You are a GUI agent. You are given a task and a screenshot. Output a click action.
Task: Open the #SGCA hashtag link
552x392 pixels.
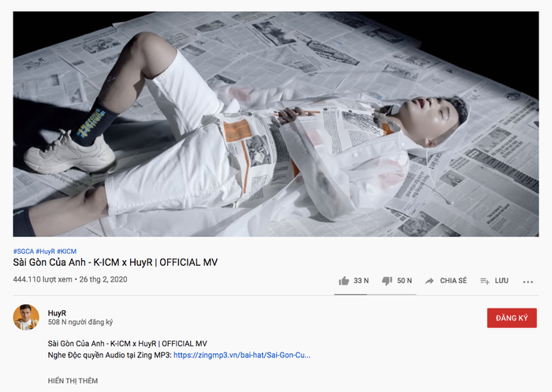(x=24, y=252)
